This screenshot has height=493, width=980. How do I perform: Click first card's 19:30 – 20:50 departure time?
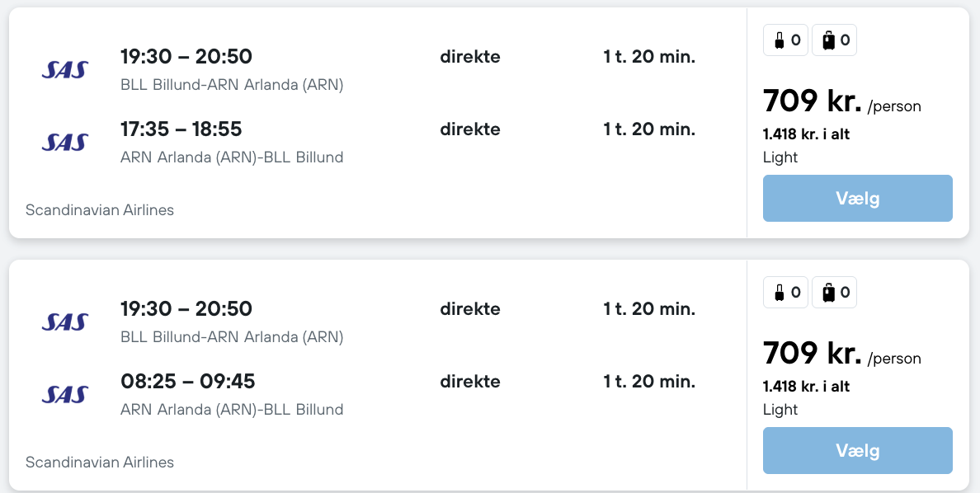(186, 57)
